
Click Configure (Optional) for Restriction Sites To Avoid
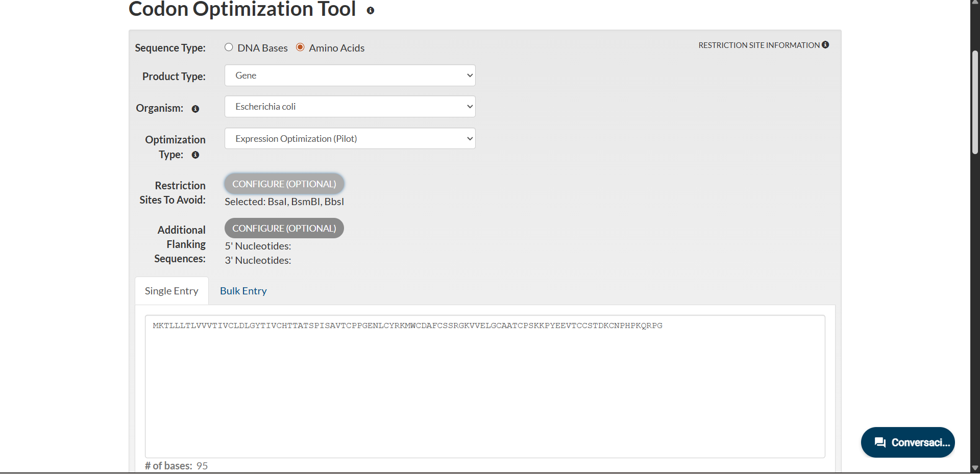(x=284, y=184)
